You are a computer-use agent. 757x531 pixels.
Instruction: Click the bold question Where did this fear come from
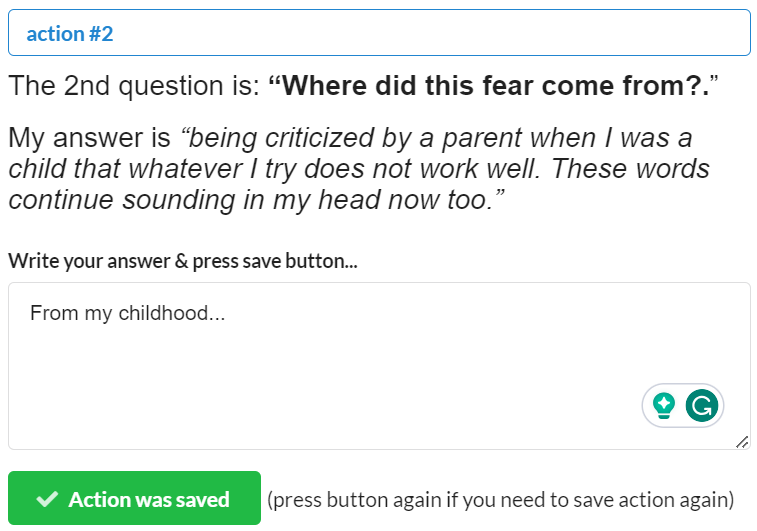(492, 86)
